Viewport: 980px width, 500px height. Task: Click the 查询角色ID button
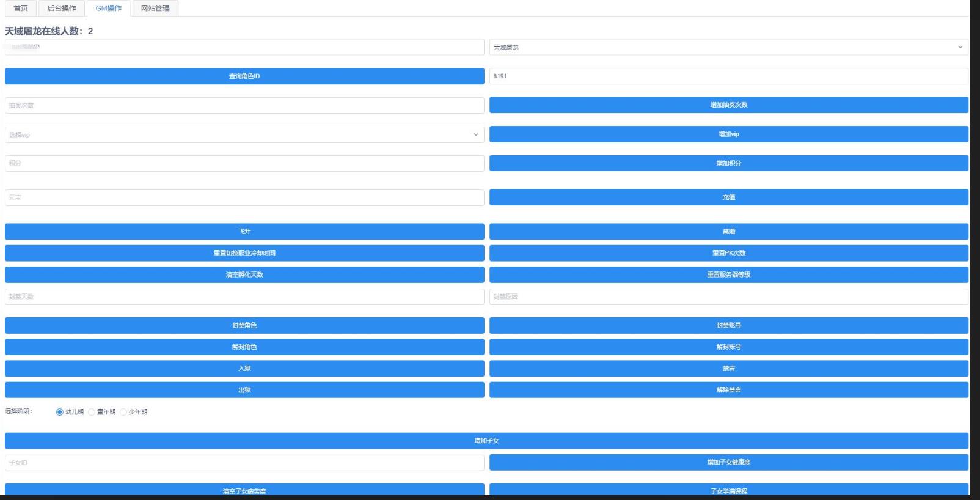pos(244,76)
